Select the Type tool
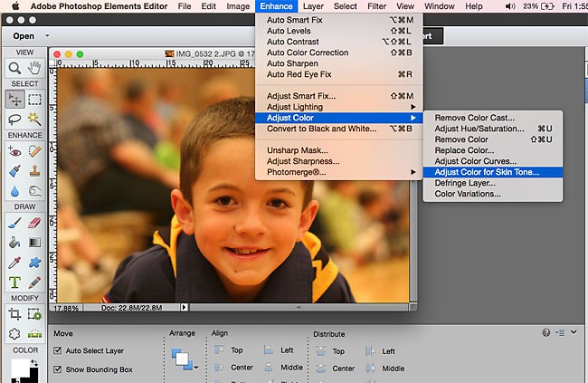Screen dimensions: 588x383 [x=15, y=282]
